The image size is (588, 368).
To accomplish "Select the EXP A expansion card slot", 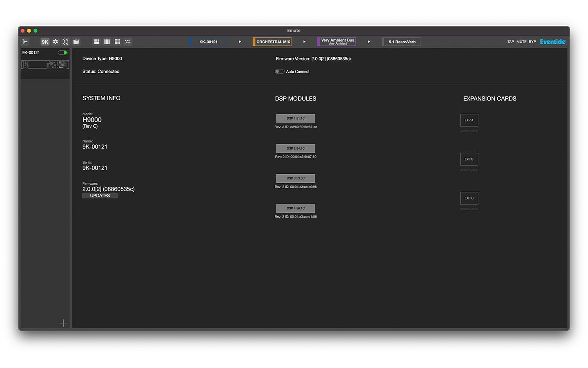I will coord(469,120).
